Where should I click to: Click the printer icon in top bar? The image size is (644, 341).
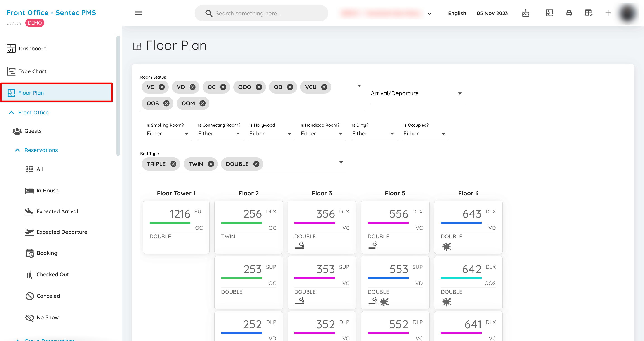tap(569, 13)
